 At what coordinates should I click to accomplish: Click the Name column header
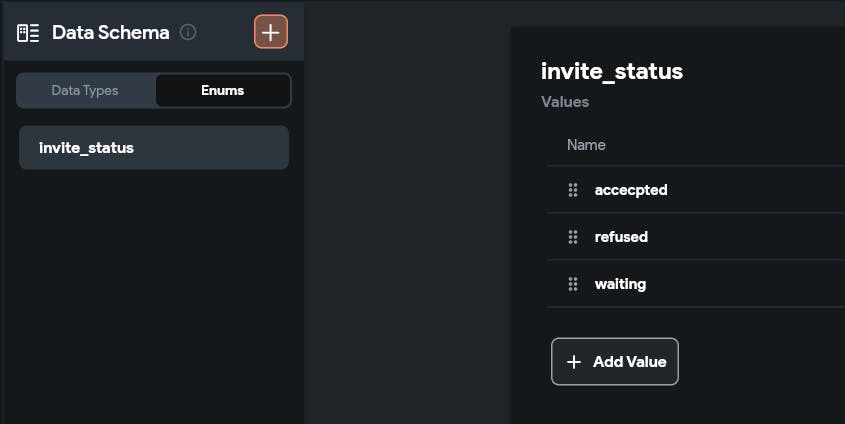(x=586, y=145)
